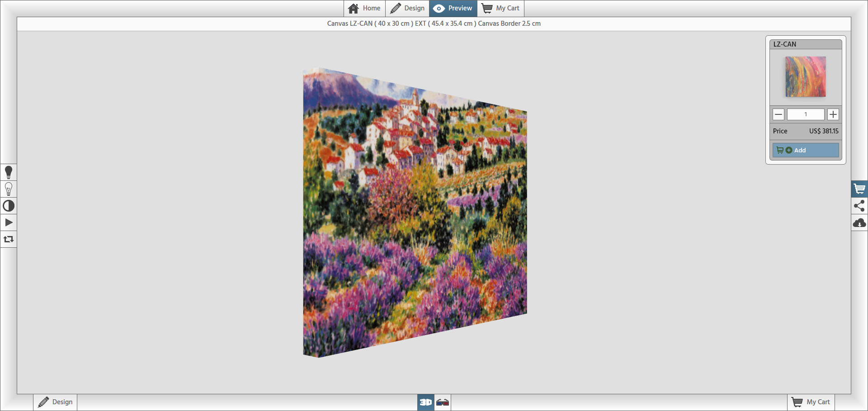
Task: Toggle the contrast half-circle icon
Action: coord(9,206)
